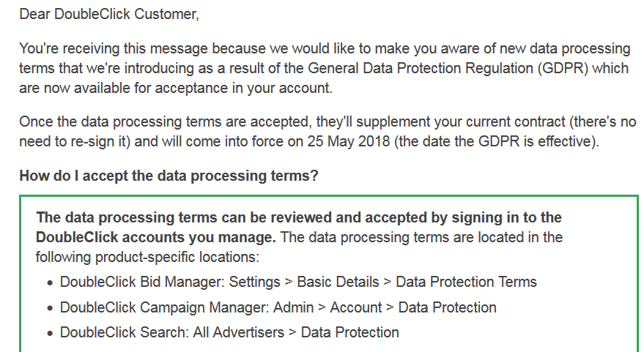Click the 'following product-specific locations:' text
This screenshot has width=644, height=352.
pos(147,258)
